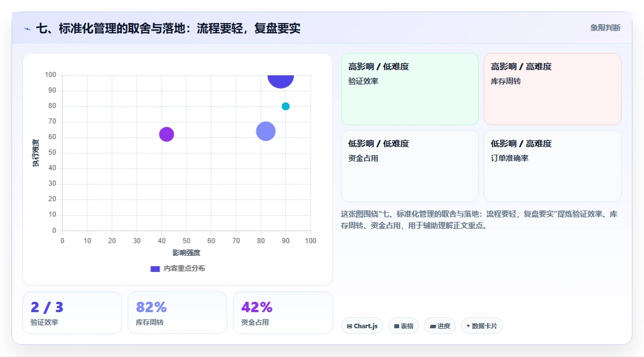Select the cyan bubble in the chart
The height and width of the screenshot is (357, 644).
[x=285, y=106]
